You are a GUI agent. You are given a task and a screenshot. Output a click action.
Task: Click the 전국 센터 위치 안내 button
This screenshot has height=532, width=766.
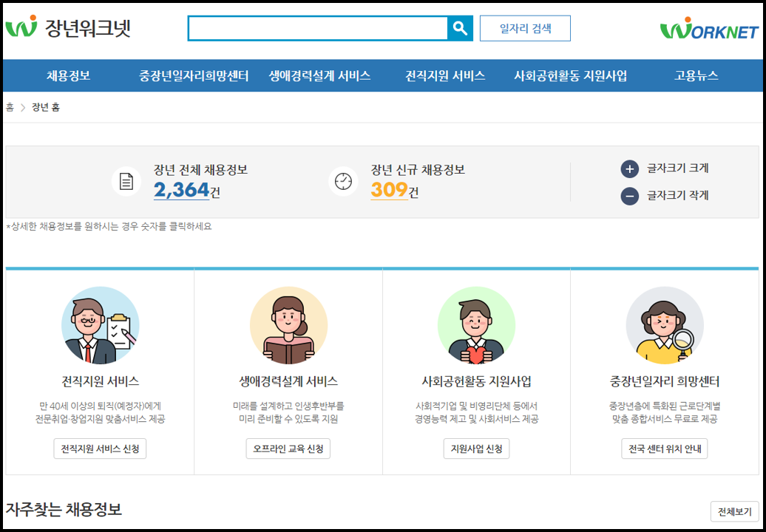tap(665, 449)
